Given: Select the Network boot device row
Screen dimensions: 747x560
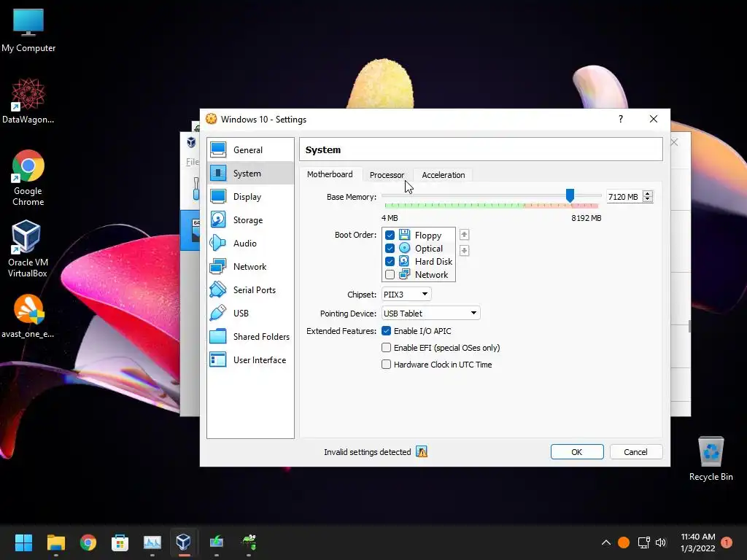Looking at the screenshot, I should [418, 275].
